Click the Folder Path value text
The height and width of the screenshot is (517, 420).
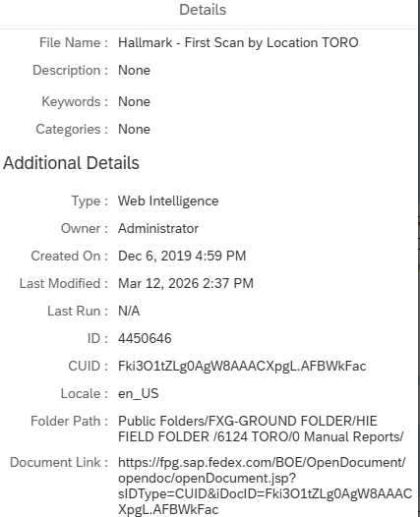pyautogui.click(x=261, y=429)
